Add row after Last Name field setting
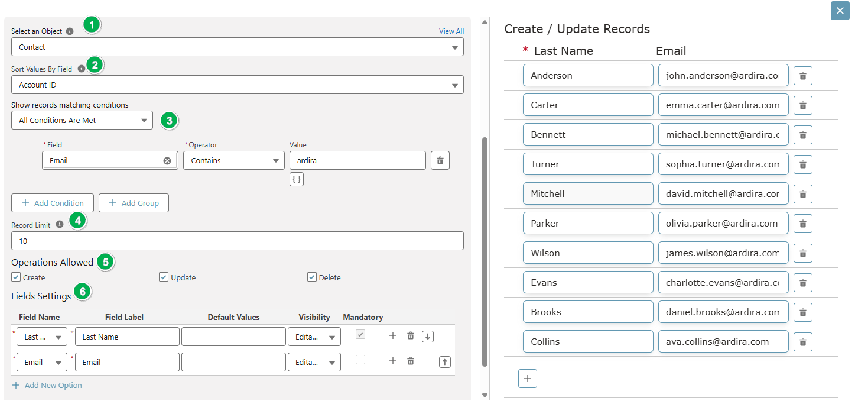The width and height of the screenshot is (868, 404). [393, 336]
